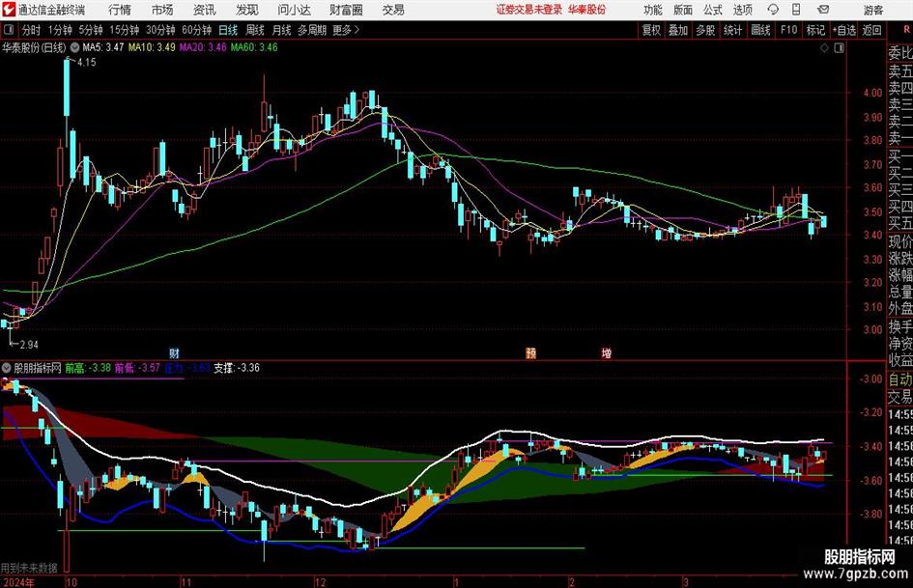This screenshot has width=913, height=588.
Task: Click the 返回 back button
Action: click(x=871, y=30)
